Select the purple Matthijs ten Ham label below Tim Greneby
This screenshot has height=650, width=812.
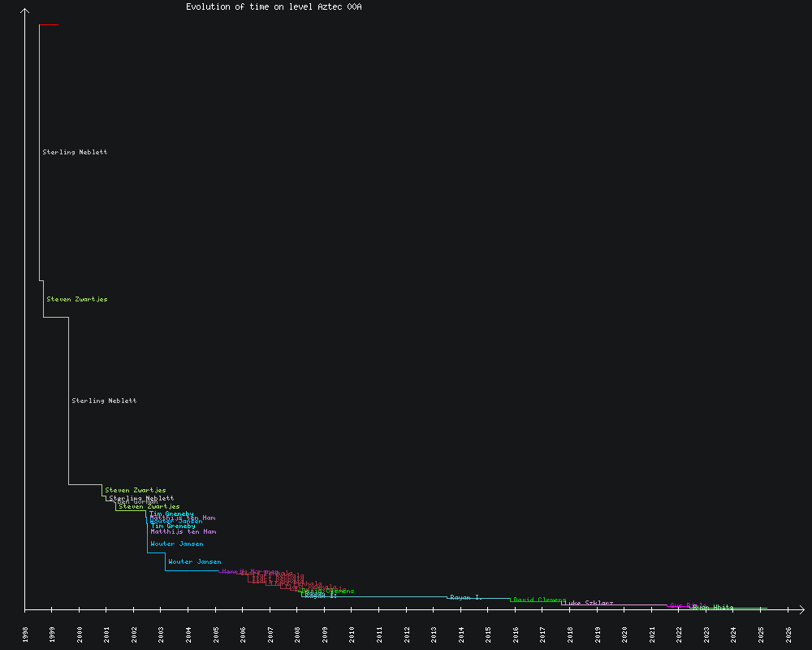(183, 531)
